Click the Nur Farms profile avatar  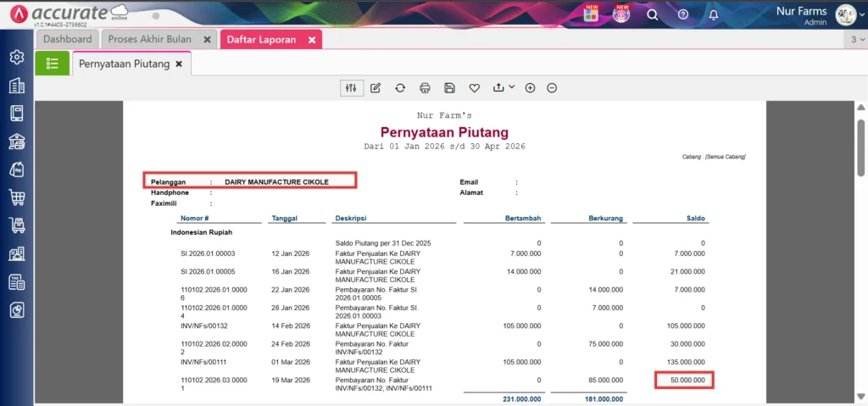point(846,15)
